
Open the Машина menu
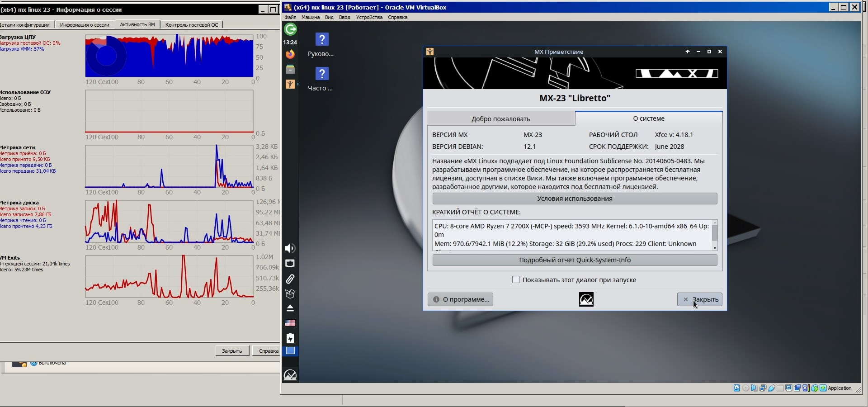310,17
